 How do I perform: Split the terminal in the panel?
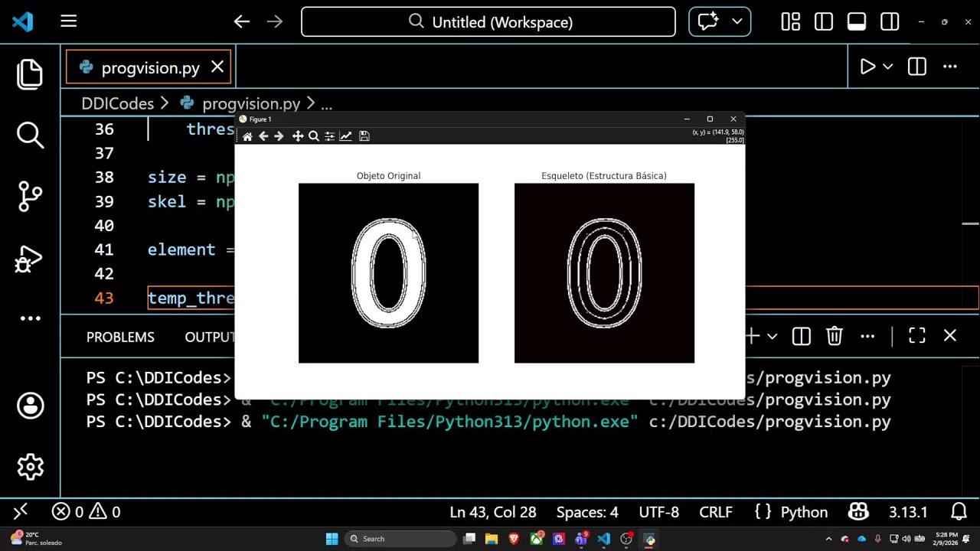point(802,336)
